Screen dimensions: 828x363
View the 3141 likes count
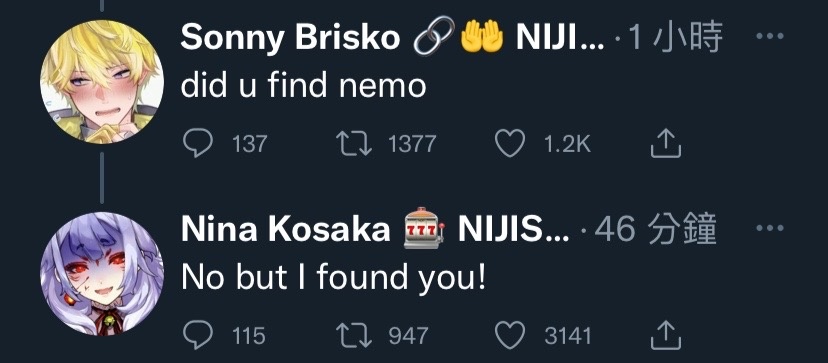pyautogui.click(x=567, y=336)
